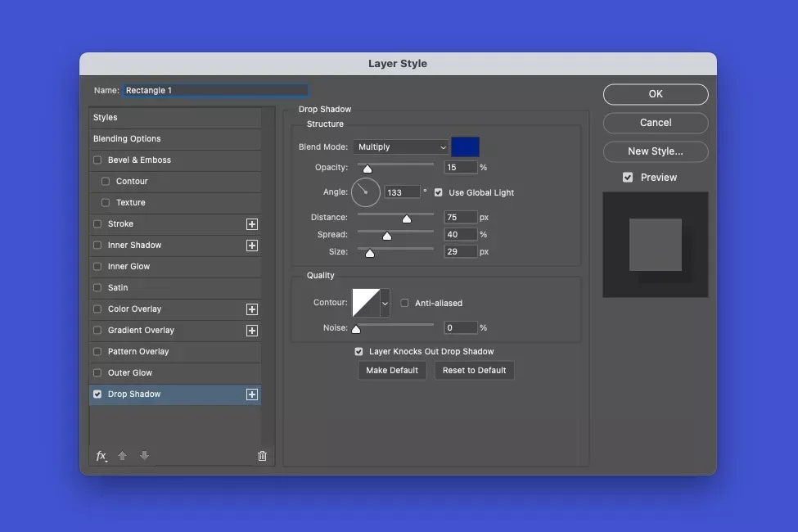798x532 pixels.
Task: Add another Drop Shadow with plus icon
Action: coord(252,394)
